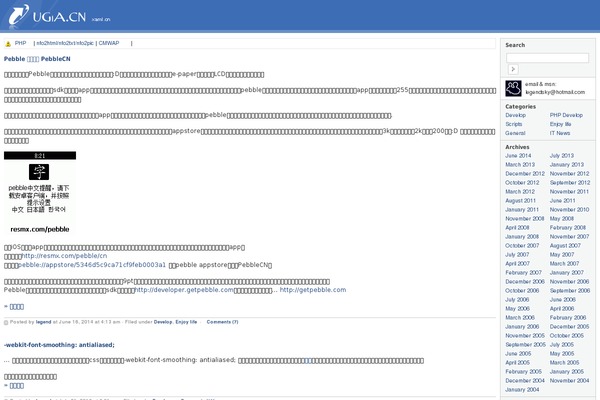Open the Pebble PebbleCN post title
600x400 pixels.
[x=37, y=59]
